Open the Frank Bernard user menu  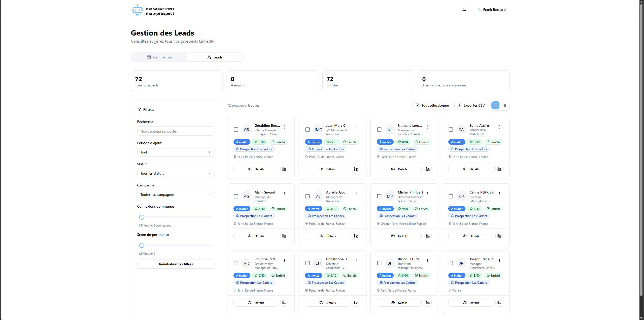(x=491, y=10)
